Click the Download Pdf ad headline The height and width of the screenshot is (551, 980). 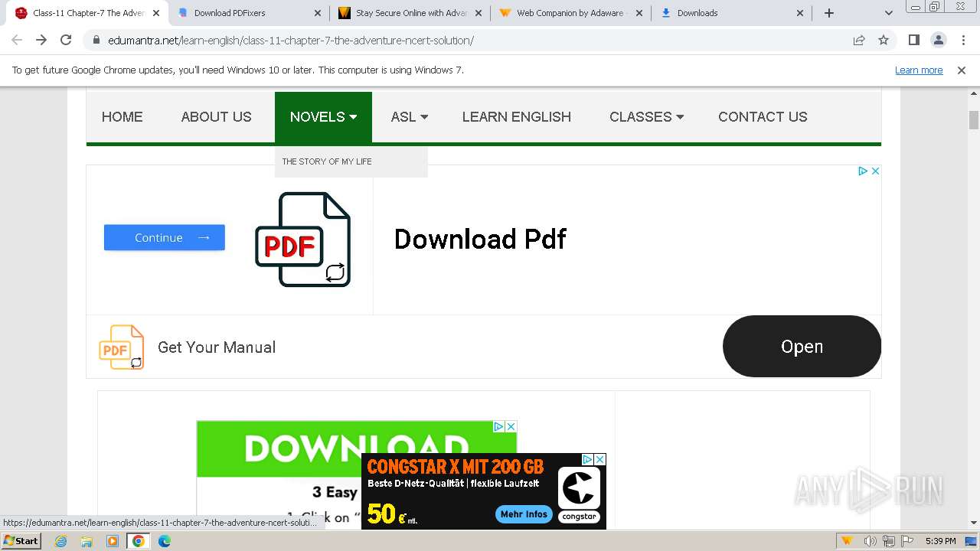(480, 239)
